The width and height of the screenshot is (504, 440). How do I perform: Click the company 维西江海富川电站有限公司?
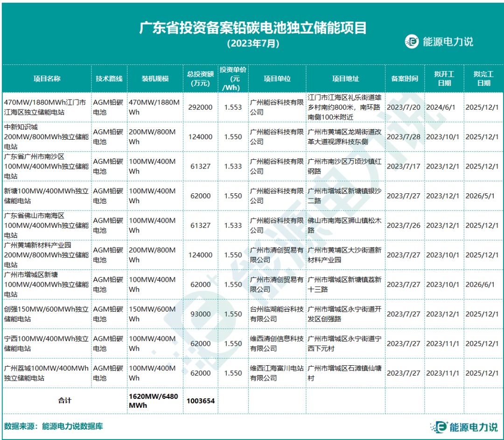[x=277, y=373]
